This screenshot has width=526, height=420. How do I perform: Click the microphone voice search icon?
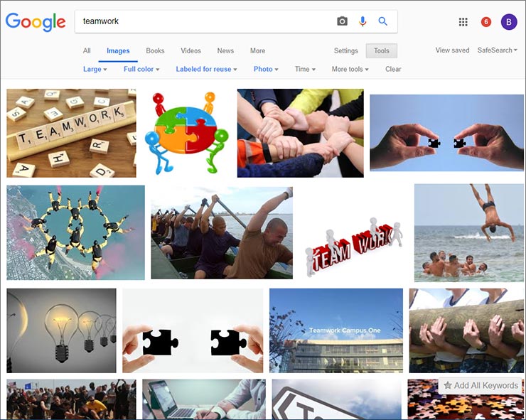[363, 21]
